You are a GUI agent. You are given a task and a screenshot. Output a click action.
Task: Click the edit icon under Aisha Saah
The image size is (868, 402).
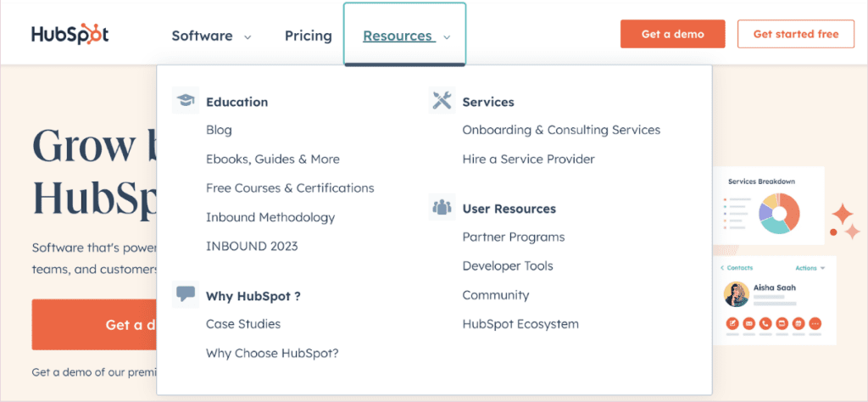(732, 323)
